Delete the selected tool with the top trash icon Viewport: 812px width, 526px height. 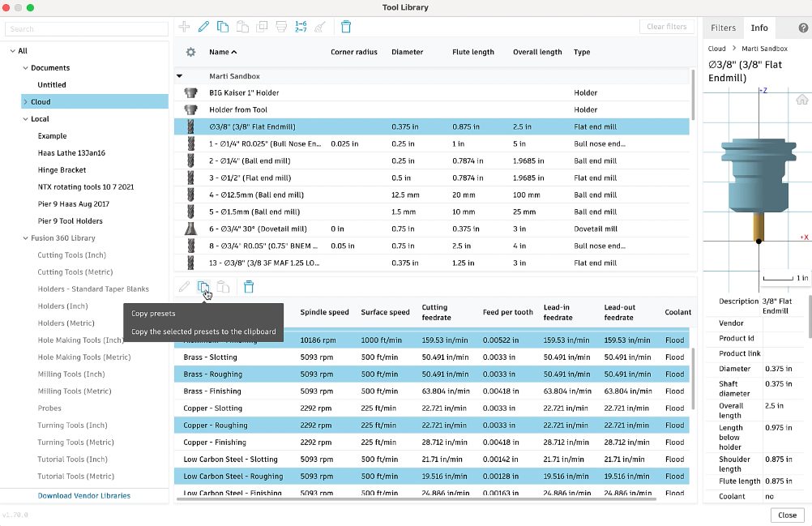pos(346,27)
